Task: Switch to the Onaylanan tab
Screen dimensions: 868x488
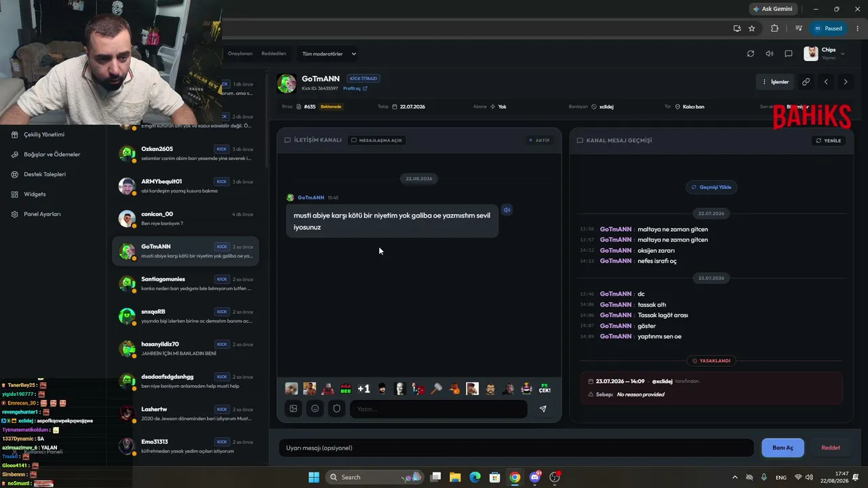Action: tap(240, 54)
